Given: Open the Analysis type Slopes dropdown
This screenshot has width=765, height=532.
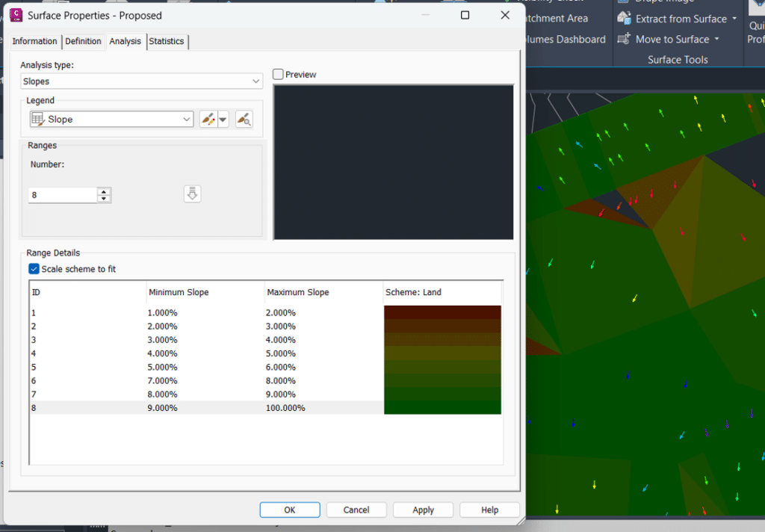Looking at the screenshot, I should click(x=141, y=81).
